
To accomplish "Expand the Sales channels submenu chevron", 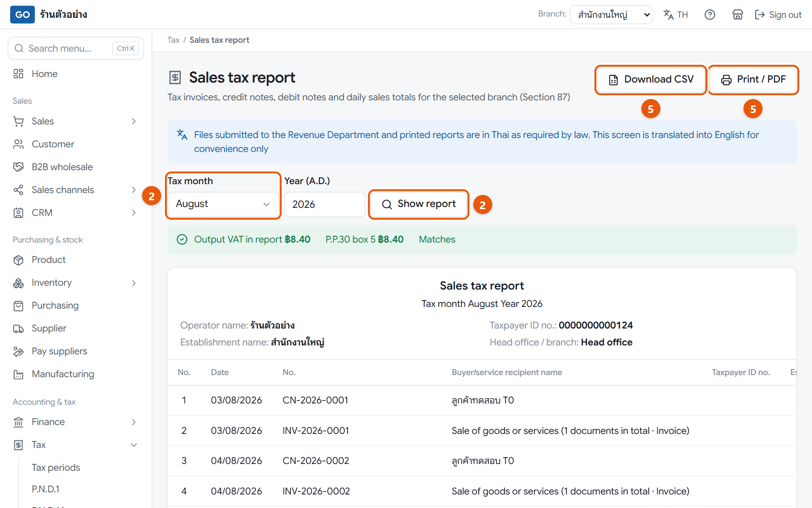I will click(134, 190).
